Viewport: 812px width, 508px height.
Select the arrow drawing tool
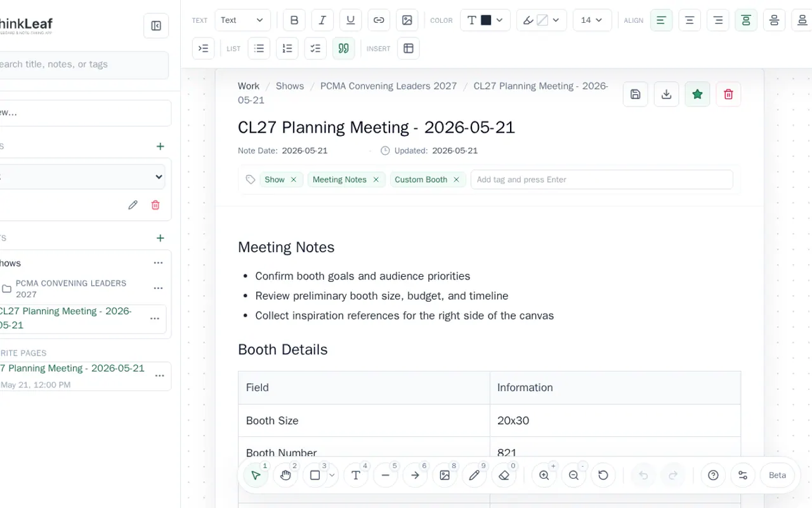click(415, 475)
